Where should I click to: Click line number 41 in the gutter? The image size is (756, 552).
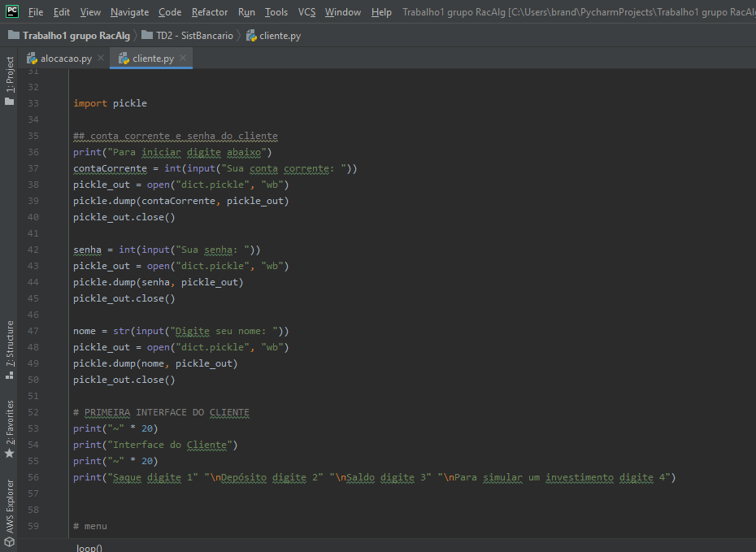pyautogui.click(x=33, y=233)
